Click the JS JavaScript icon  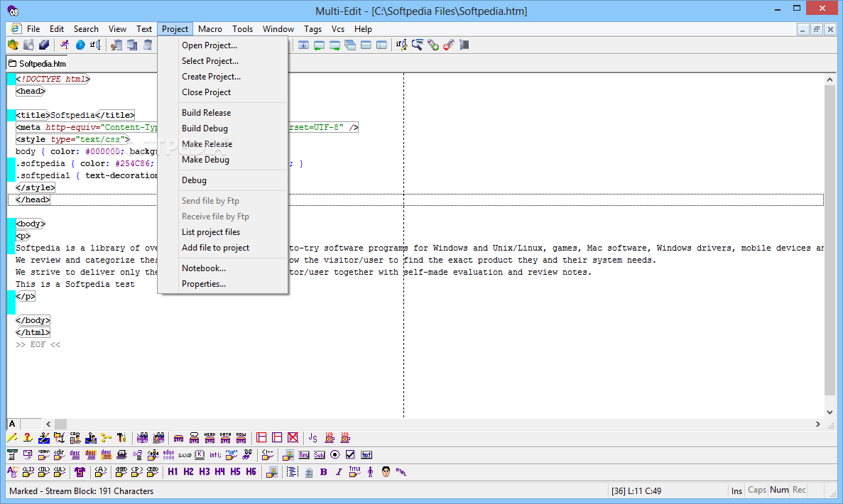coord(313,438)
